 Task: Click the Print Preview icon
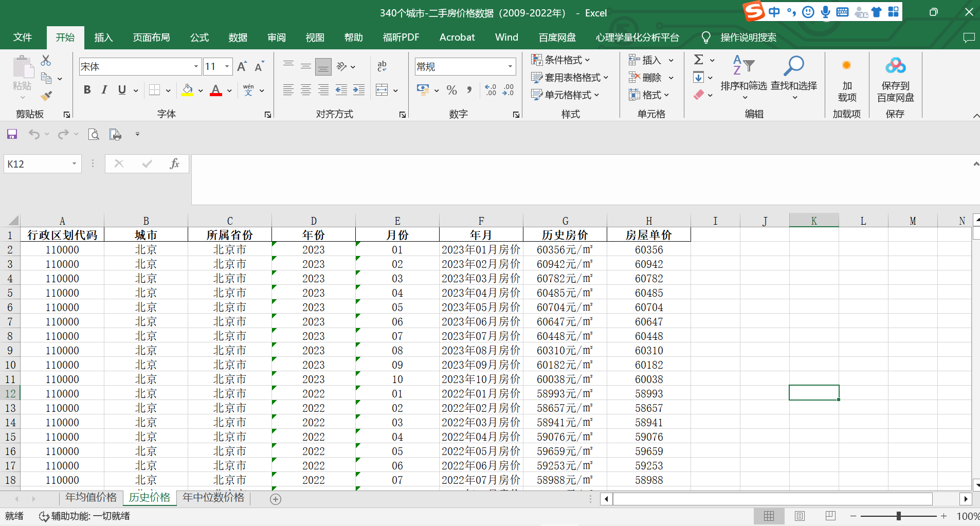[94, 134]
